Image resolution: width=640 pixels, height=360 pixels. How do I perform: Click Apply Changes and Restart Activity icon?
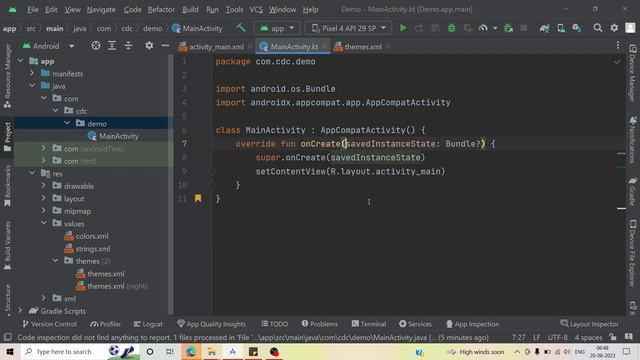click(419, 28)
